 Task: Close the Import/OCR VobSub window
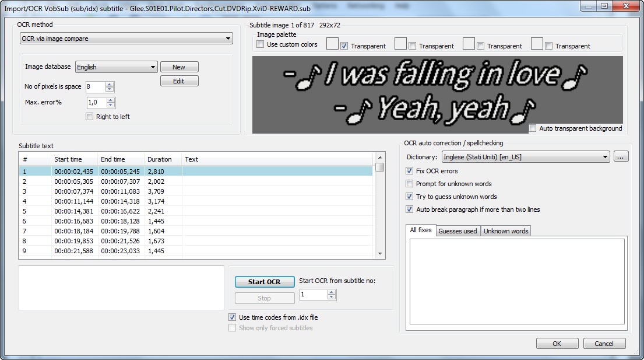tap(627, 6)
